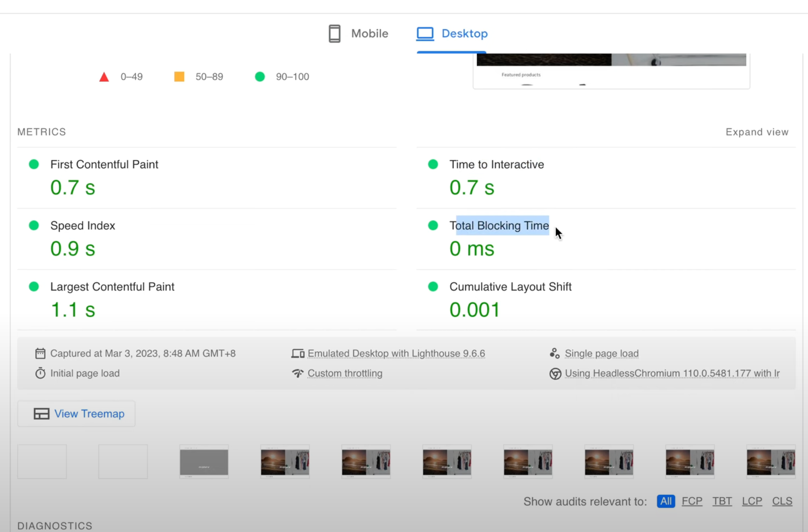
Task: Select the last filmstrip screenshot thumbnail
Action: [x=771, y=462]
